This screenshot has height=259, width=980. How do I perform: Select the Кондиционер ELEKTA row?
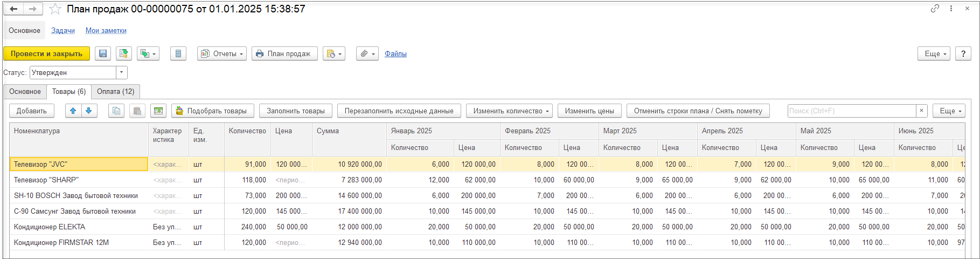(50, 227)
